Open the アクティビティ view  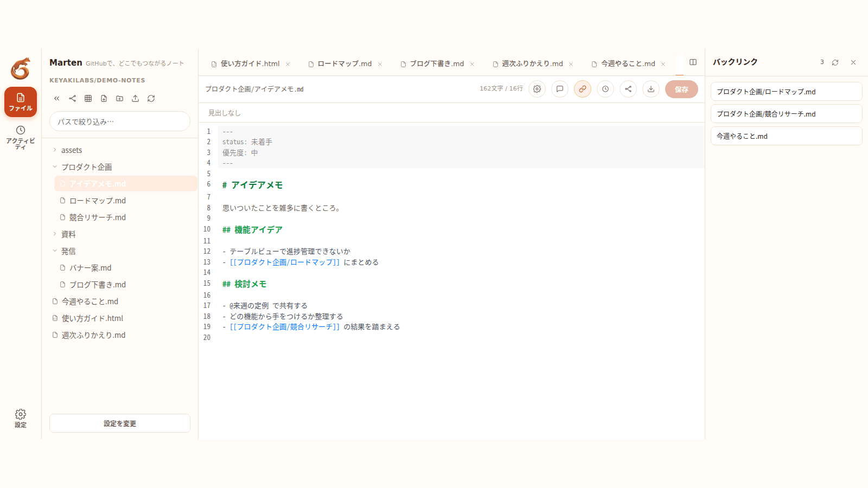(x=21, y=137)
